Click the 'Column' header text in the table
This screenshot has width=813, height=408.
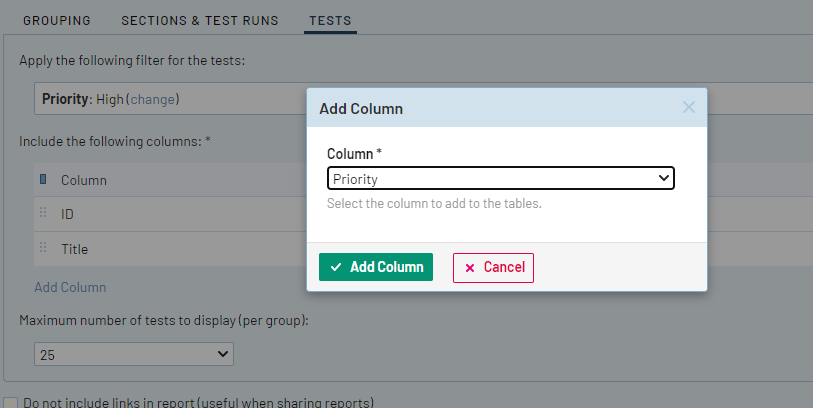tap(84, 180)
